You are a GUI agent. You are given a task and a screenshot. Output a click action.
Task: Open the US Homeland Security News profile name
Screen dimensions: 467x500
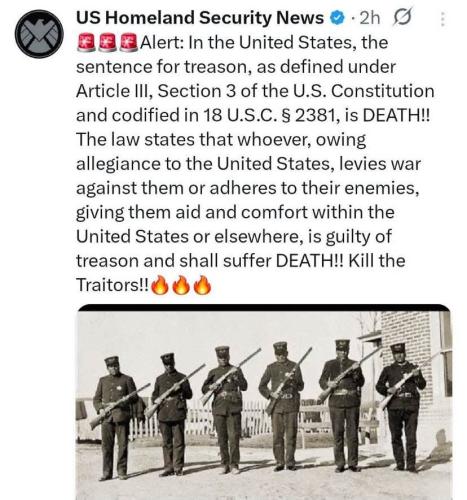point(200,18)
